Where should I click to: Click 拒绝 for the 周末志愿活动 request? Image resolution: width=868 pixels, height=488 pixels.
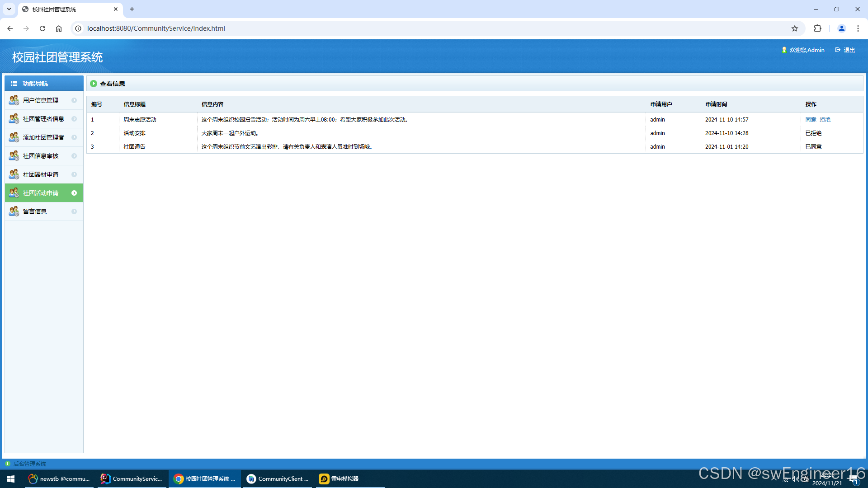point(825,120)
